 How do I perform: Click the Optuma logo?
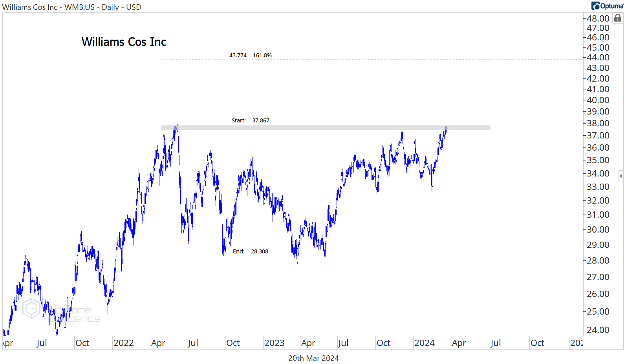(x=608, y=5)
